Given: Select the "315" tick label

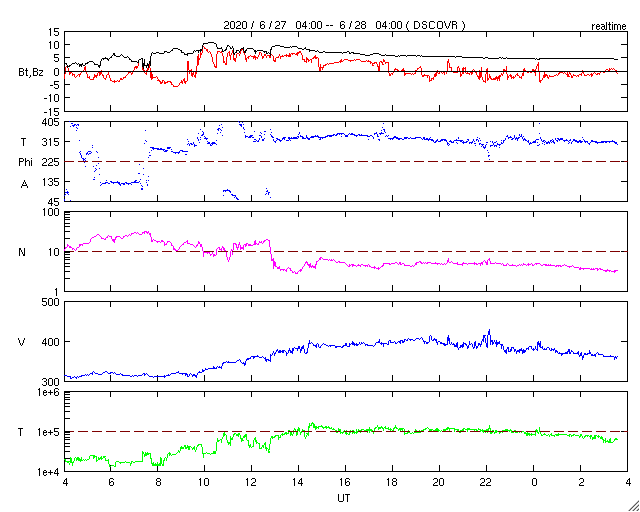Looking at the screenshot, I should point(51,142).
